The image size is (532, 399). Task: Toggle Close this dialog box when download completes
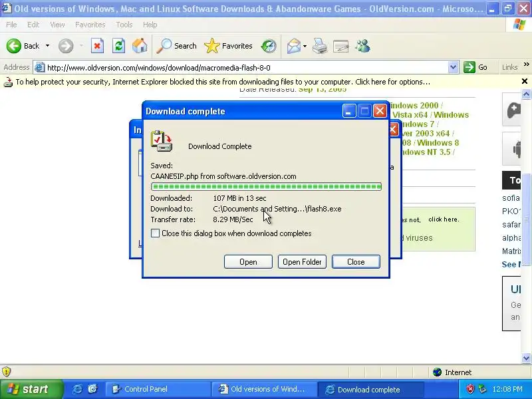tap(155, 233)
